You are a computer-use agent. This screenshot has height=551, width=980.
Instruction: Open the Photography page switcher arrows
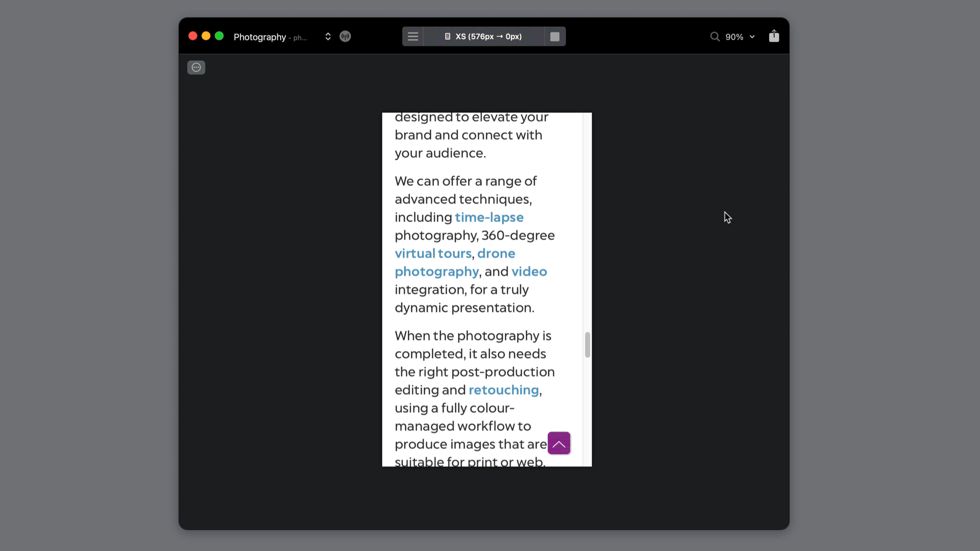[x=328, y=37]
